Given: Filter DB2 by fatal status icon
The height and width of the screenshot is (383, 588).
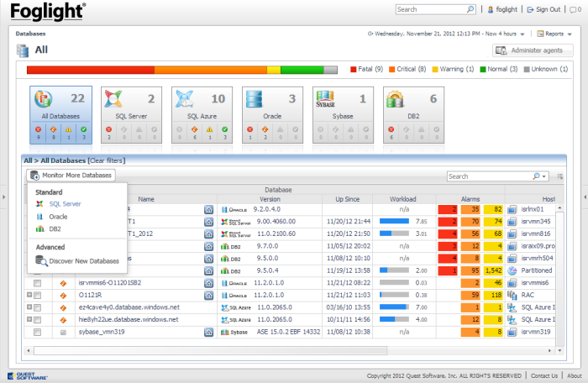Looking at the screenshot, I should click(391, 129).
